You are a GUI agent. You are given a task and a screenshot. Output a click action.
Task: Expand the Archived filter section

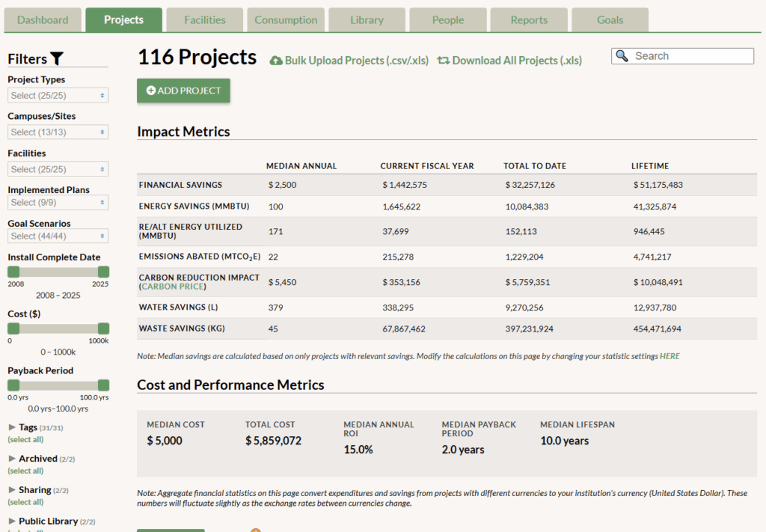click(x=12, y=459)
